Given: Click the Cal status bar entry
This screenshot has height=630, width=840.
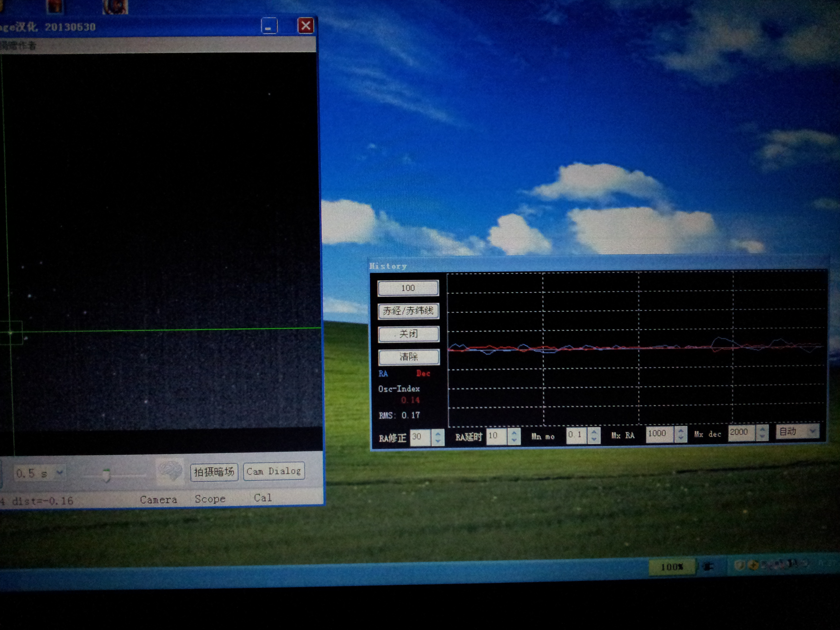Looking at the screenshot, I should pyautogui.click(x=263, y=498).
